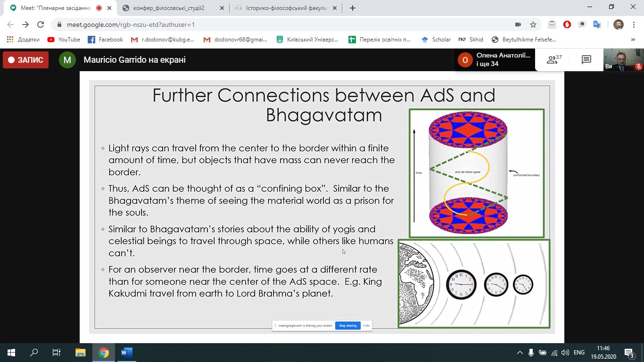This screenshot has width=644, height=362.
Task: Click the Stop sharing button
Action: [x=347, y=326]
